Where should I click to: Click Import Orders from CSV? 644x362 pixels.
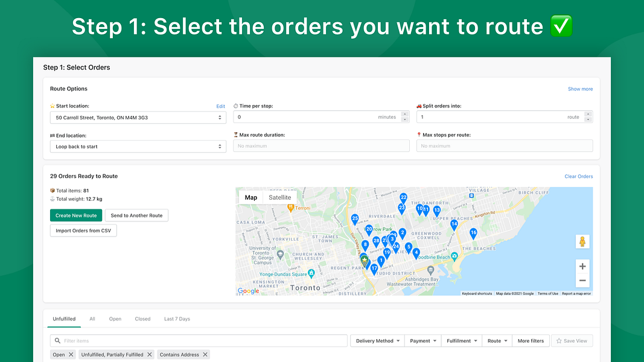coord(83,230)
